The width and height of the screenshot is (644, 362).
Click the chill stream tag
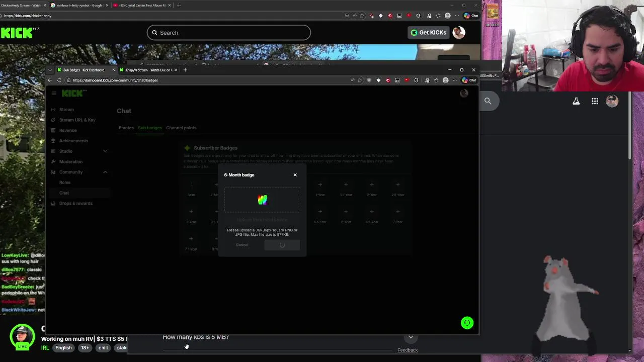pos(103,348)
